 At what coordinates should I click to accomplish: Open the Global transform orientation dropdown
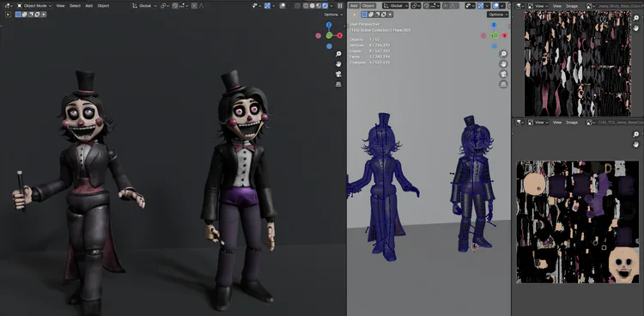click(144, 6)
